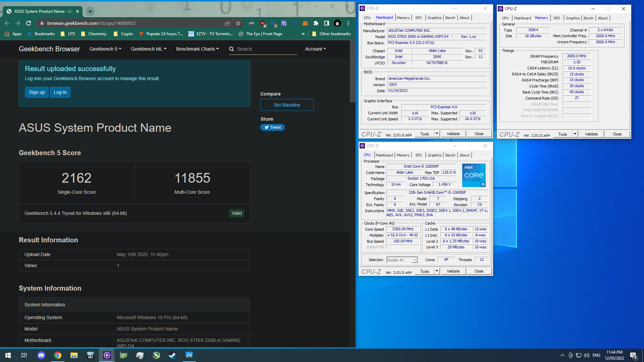Open Tools arrow in CPU-Z Memory window
This screenshot has width=644, height=362.
575,134
